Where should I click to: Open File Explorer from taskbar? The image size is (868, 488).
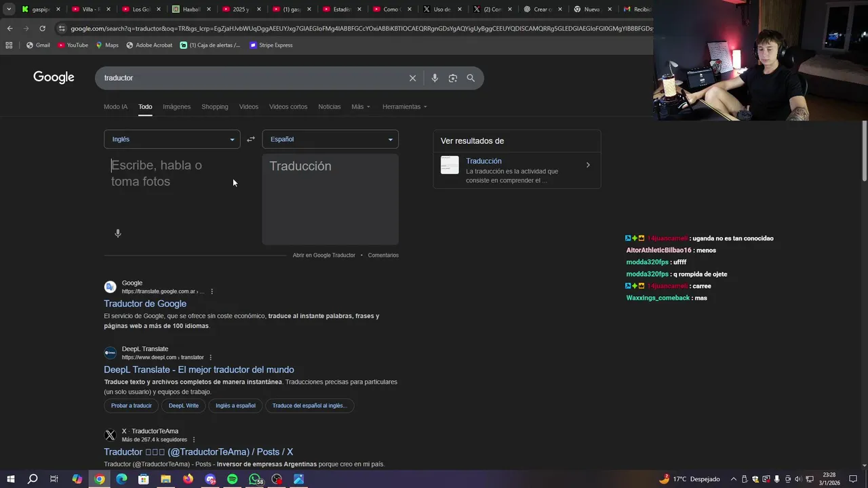pyautogui.click(x=165, y=479)
